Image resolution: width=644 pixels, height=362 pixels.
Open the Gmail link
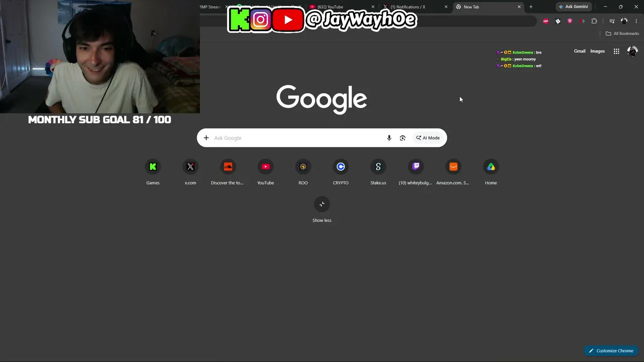point(580,51)
